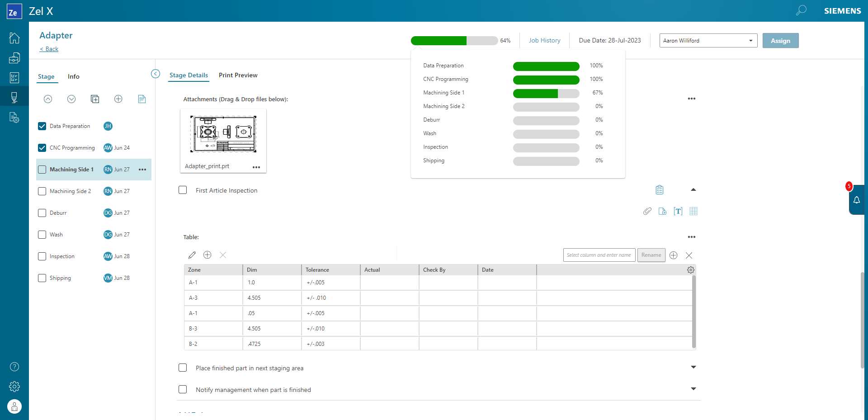Click the Home icon in sidebar
Image resolution: width=868 pixels, height=420 pixels.
(14, 38)
